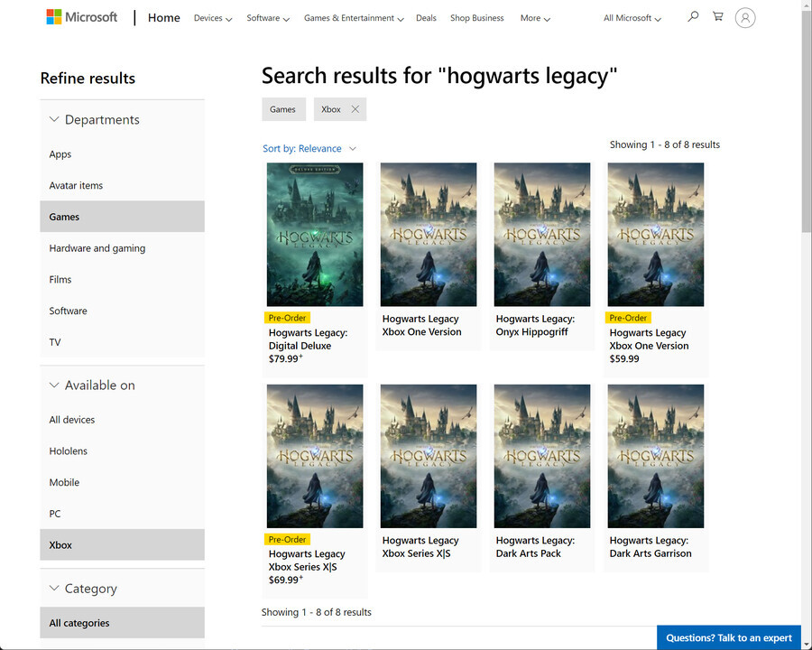Select the Games department filter
Screen dimensions: 812x650
(122, 217)
